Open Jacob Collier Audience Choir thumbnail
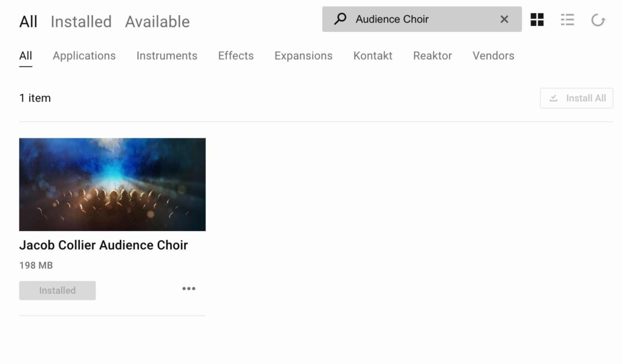This screenshot has width=623, height=364. click(112, 184)
